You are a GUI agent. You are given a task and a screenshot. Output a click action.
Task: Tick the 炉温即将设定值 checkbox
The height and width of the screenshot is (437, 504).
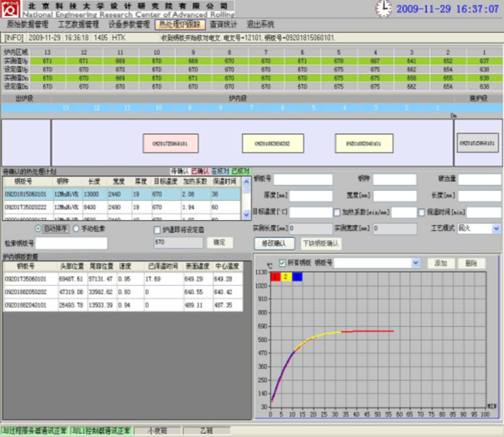[x=157, y=230]
